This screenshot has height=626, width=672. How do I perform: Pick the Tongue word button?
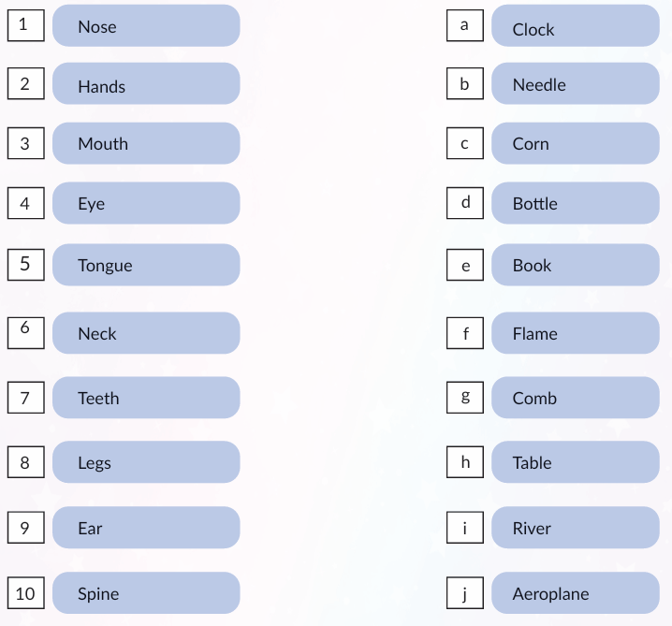(x=145, y=265)
